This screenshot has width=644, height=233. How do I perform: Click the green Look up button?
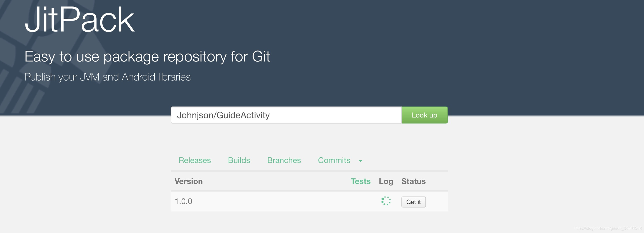tap(424, 115)
